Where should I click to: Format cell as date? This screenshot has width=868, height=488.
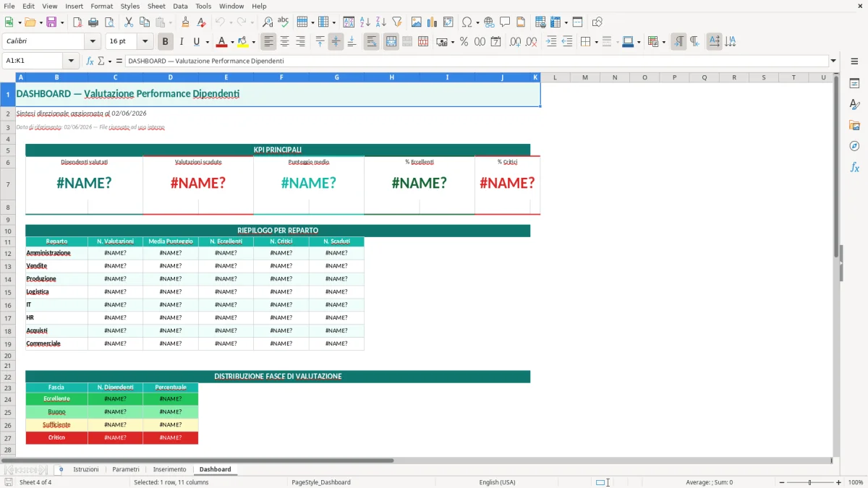click(495, 42)
